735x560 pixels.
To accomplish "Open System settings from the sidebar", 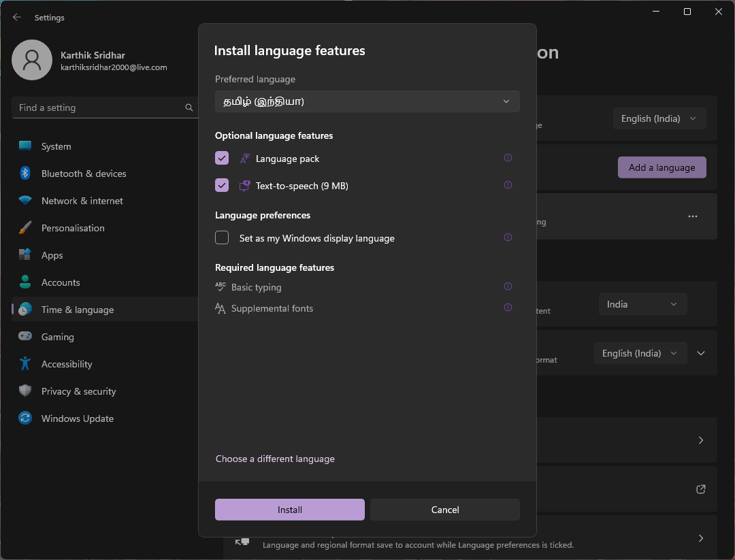I will [56, 146].
